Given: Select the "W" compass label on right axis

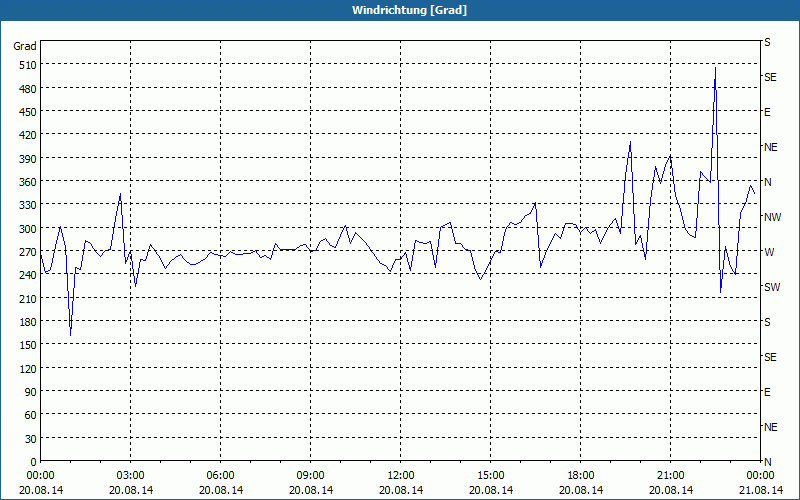Looking at the screenshot, I should (x=769, y=252).
